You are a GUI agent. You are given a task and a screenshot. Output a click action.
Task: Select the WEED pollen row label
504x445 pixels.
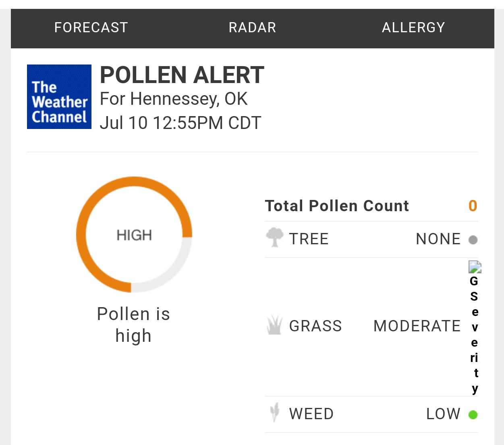pyautogui.click(x=311, y=414)
